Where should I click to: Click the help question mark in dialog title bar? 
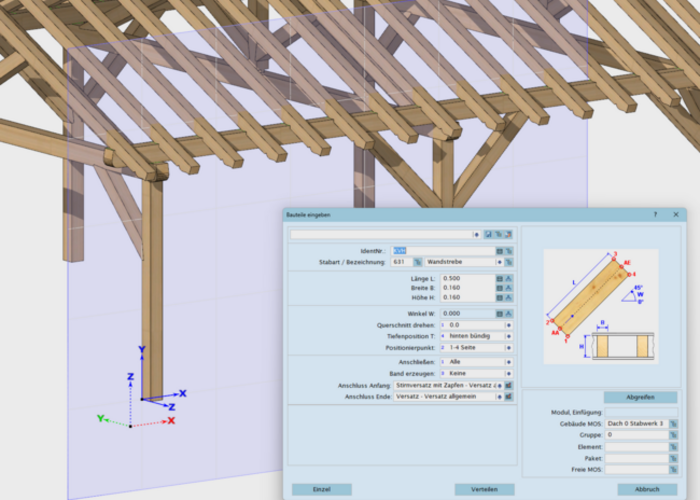[655, 215]
